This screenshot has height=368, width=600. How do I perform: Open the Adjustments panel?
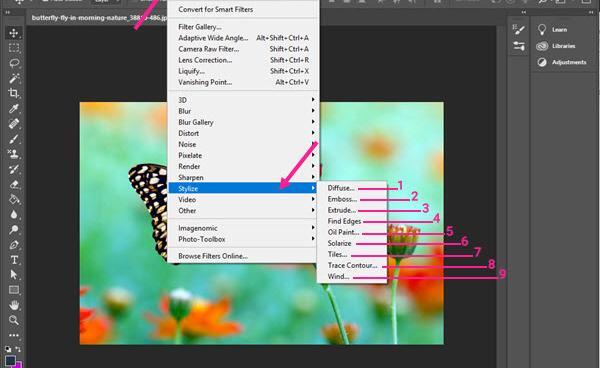pos(561,62)
